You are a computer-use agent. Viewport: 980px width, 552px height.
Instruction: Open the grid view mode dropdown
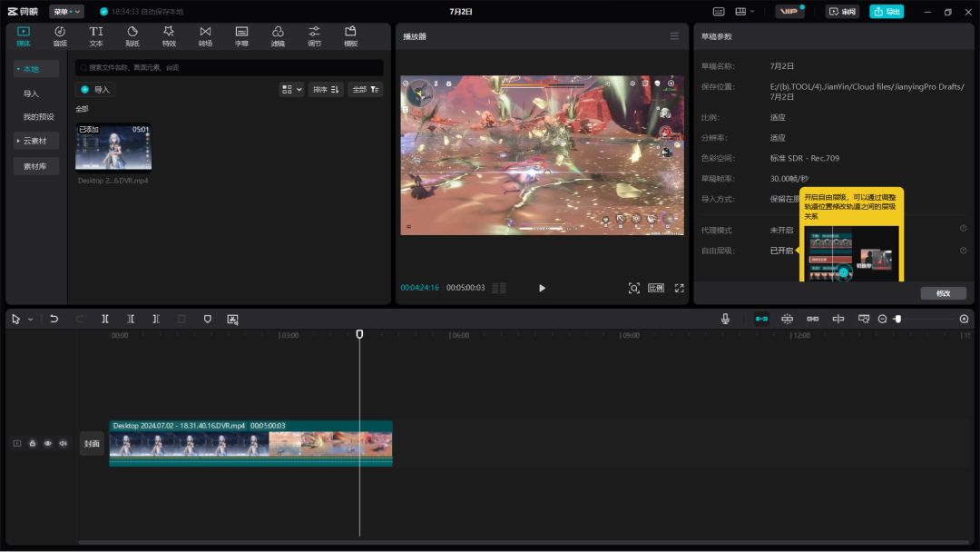pos(291,89)
